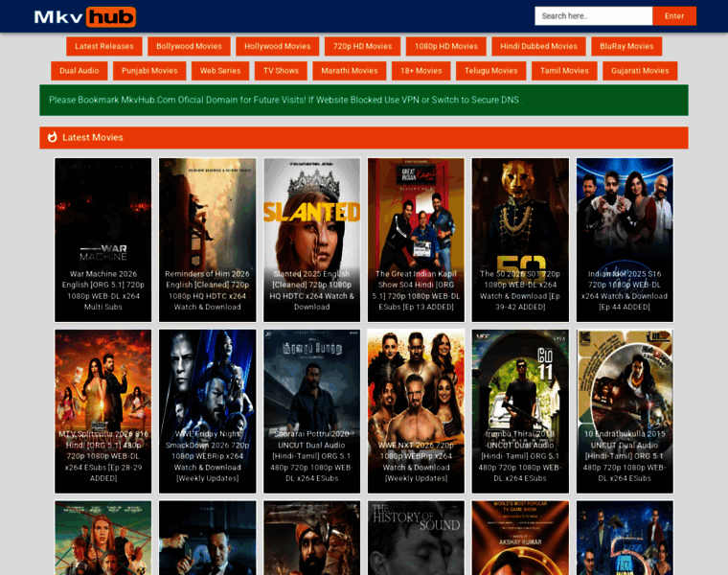Image resolution: width=728 pixels, height=575 pixels.
Task: Open the WWE Friday Night SmackDown card
Action: pyautogui.click(x=208, y=411)
